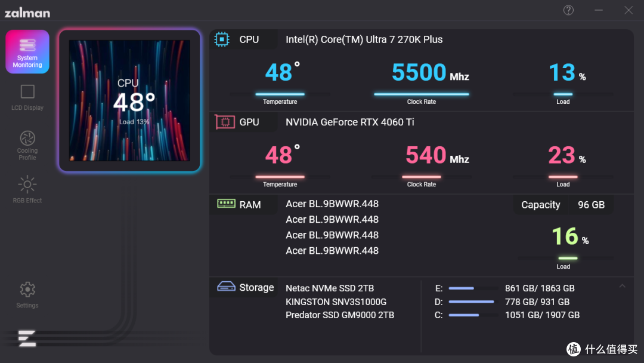Screen dimensions: 644x363
Task: Collapse the Storage section chevron
Action: click(x=622, y=286)
